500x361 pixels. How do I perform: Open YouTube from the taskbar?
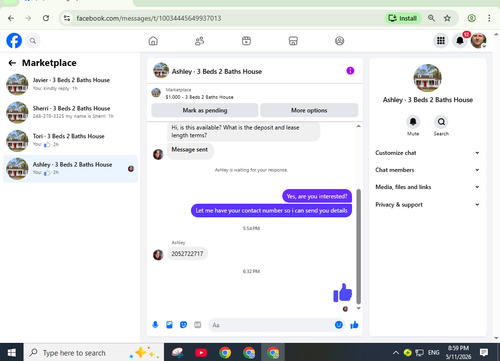coord(201,353)
